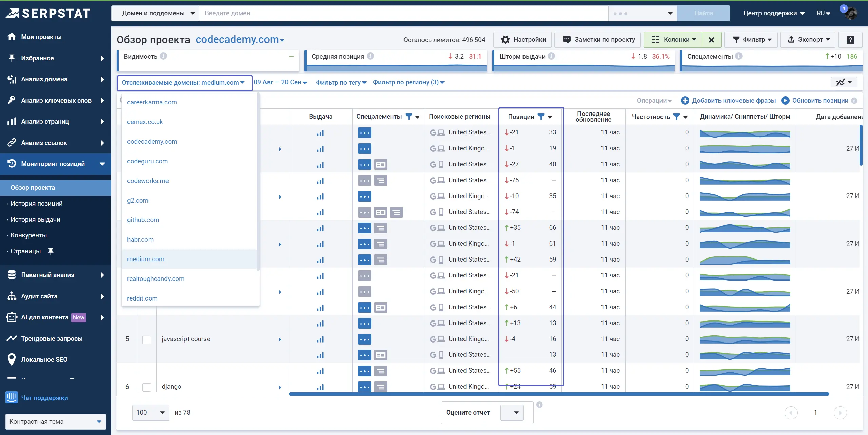
Task: Open user avatar with notification badge
Action: coord(851,13)
